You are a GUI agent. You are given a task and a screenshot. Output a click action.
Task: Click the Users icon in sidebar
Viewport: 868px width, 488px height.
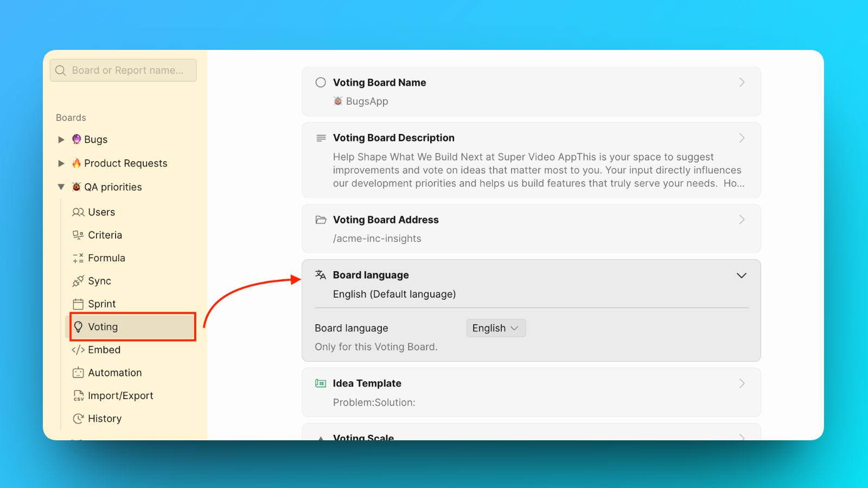click(x=78, y=212)
